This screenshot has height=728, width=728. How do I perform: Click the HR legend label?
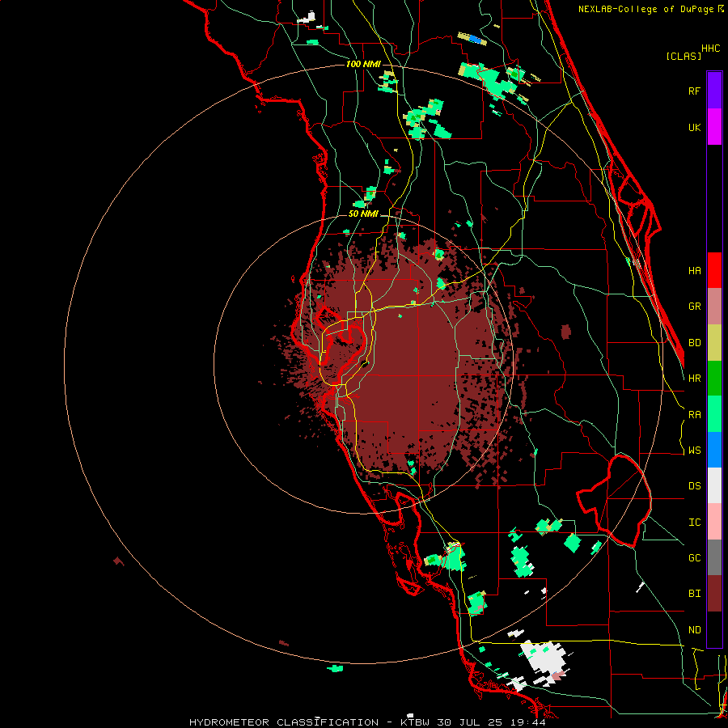[x=694, y=379]
